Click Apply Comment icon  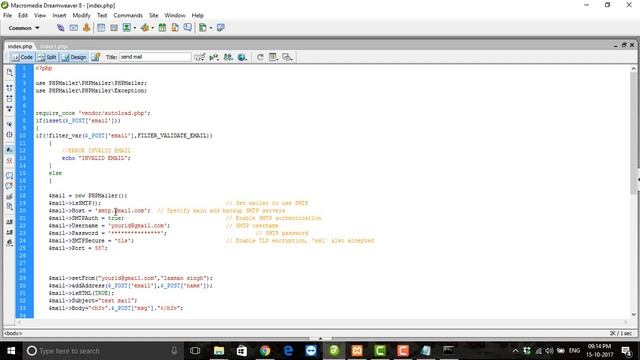pos(9,176)
